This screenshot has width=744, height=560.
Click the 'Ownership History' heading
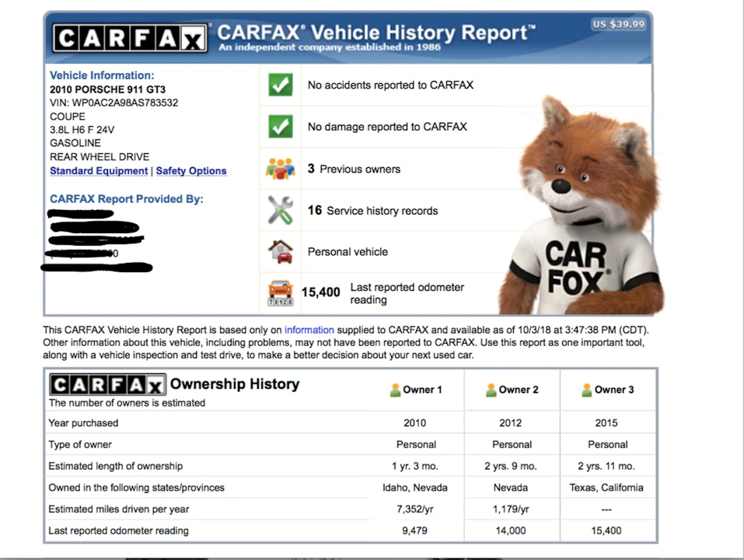click(x=235, y=383)
